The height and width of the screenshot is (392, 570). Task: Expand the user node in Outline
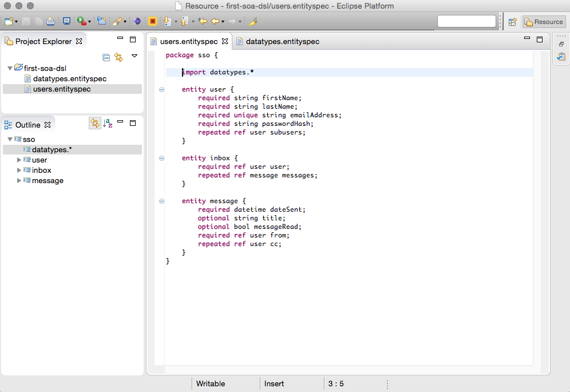click(18, 160)
